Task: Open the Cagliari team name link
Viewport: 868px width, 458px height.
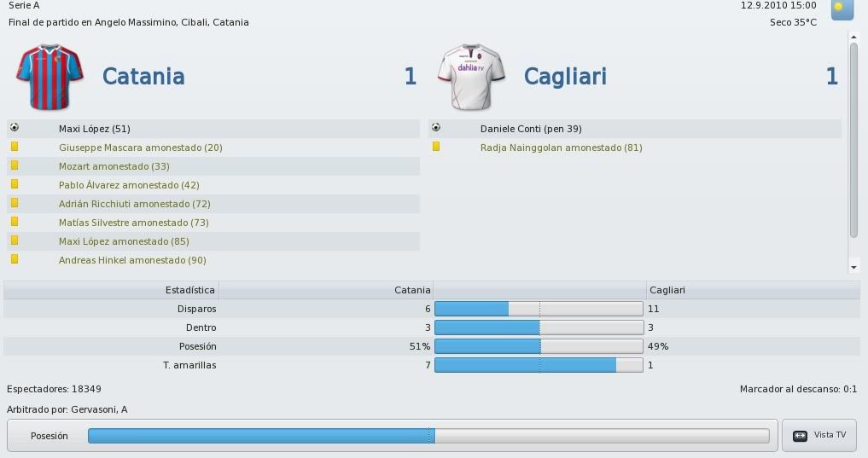Action: [565, 77]
